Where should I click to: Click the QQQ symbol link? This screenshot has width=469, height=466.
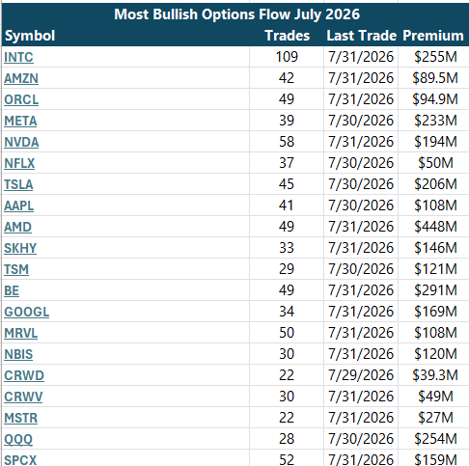18,439
